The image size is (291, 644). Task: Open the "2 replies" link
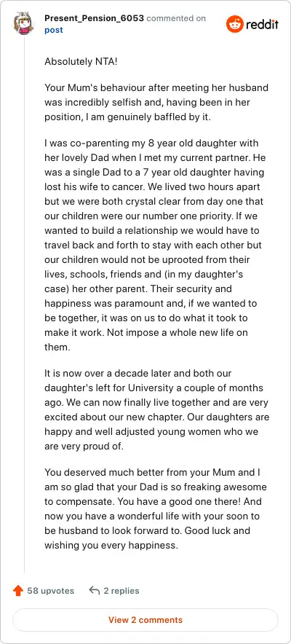point(121,591)
